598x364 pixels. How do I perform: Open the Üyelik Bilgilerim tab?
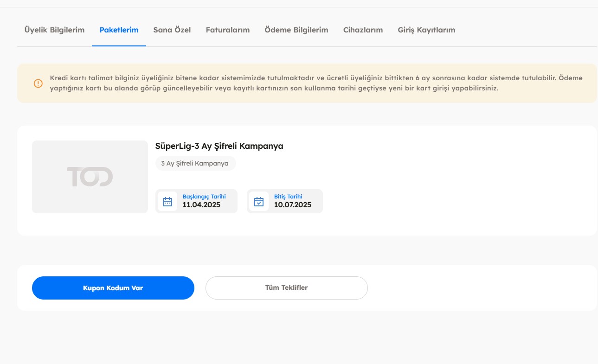click(x=54, y=30)
